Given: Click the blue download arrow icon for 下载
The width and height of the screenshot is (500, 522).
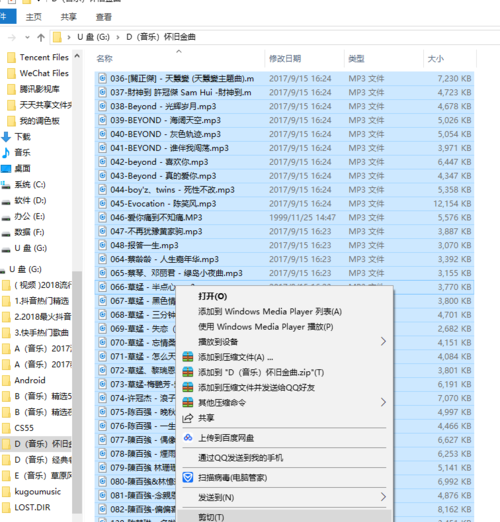Looking at the screenshot, I should [x=6, y=137].
